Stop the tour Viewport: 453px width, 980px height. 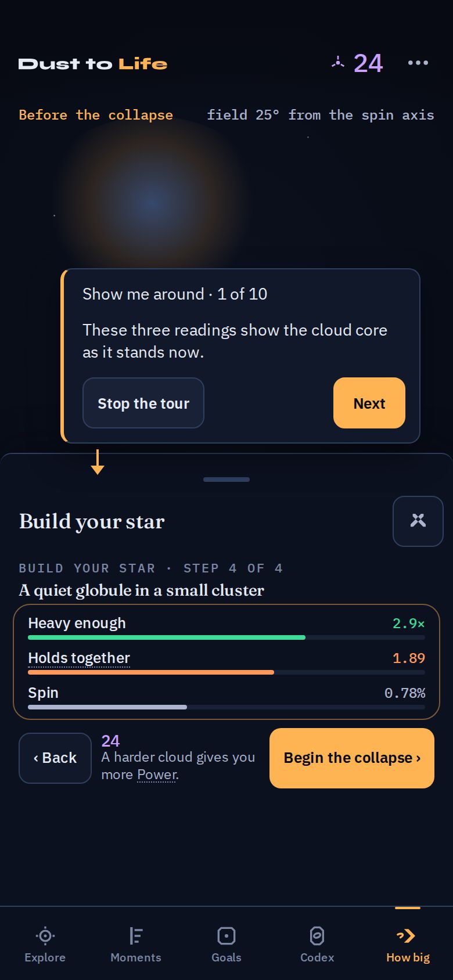click(x=143, y=403)
